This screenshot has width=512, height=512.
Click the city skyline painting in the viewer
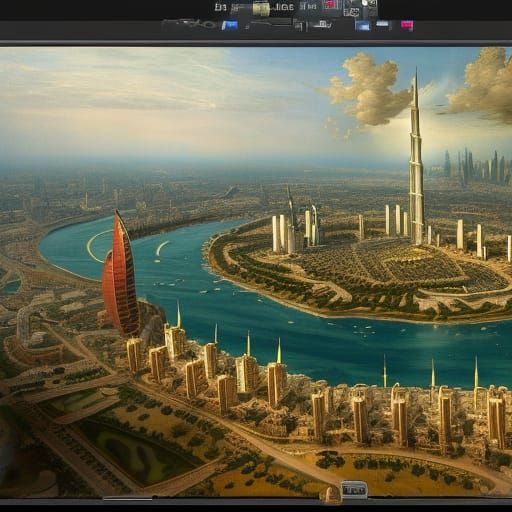tap(256, 272)
